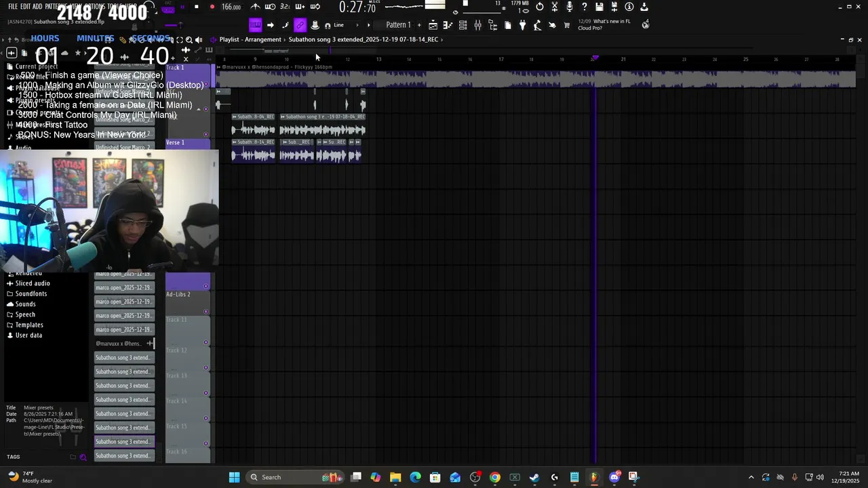Click playlist playback speaker tool icon
This screenshot has width=868, height=488.
(199, 40)
